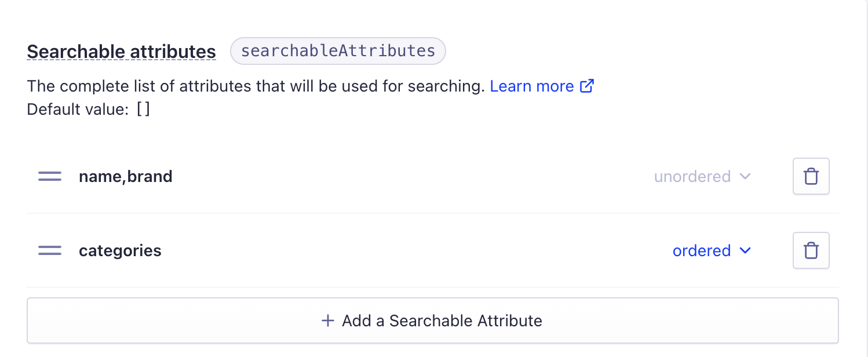
Task: Click the plus icon in Add a Searchable Attribute
Action: click(x=328, y=320)
